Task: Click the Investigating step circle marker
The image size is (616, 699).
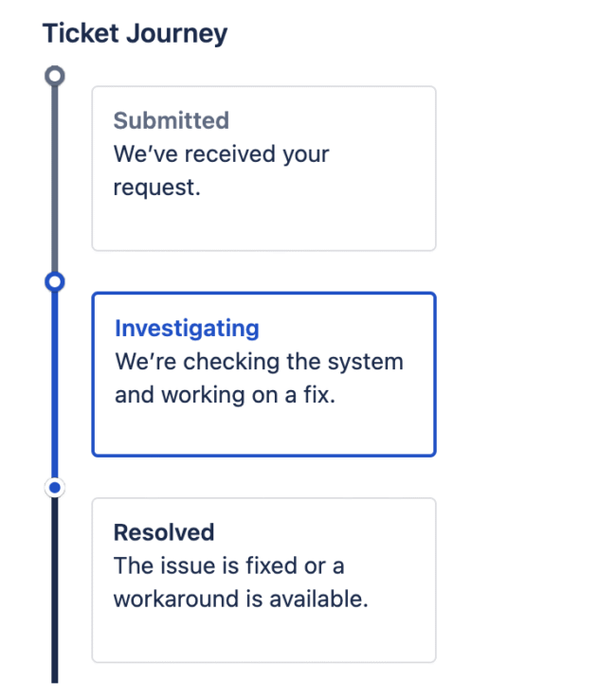Action: pyautogui.click(x=55, y=281)
